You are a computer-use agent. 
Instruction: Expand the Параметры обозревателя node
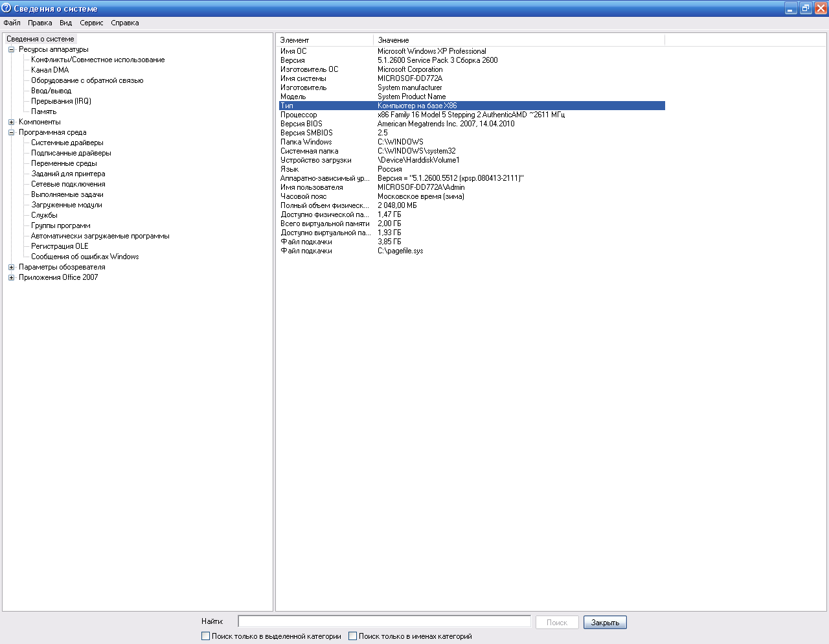[11, 267]
